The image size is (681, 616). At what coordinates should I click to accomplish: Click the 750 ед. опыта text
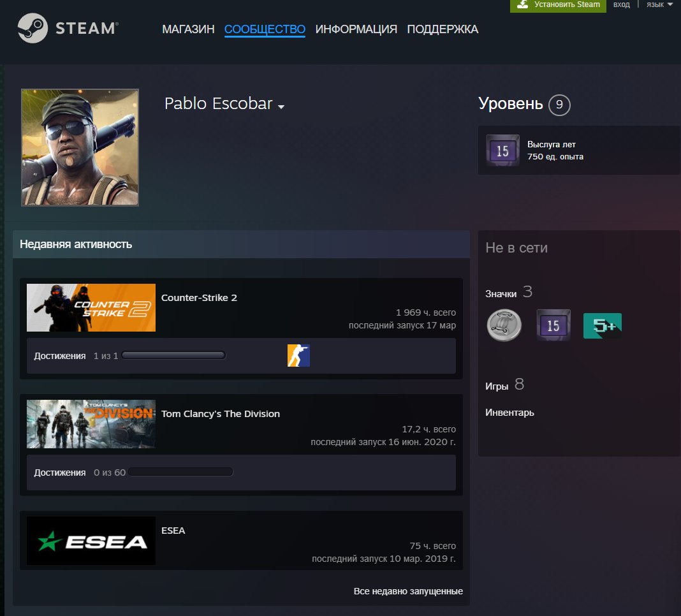pyautogui.click(x=555, y=156)
